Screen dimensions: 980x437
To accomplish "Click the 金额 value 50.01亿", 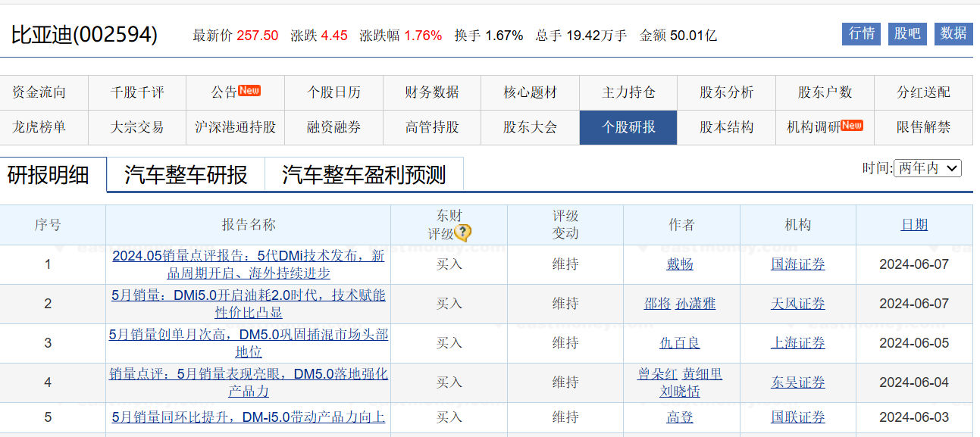I will click(694, 36).
